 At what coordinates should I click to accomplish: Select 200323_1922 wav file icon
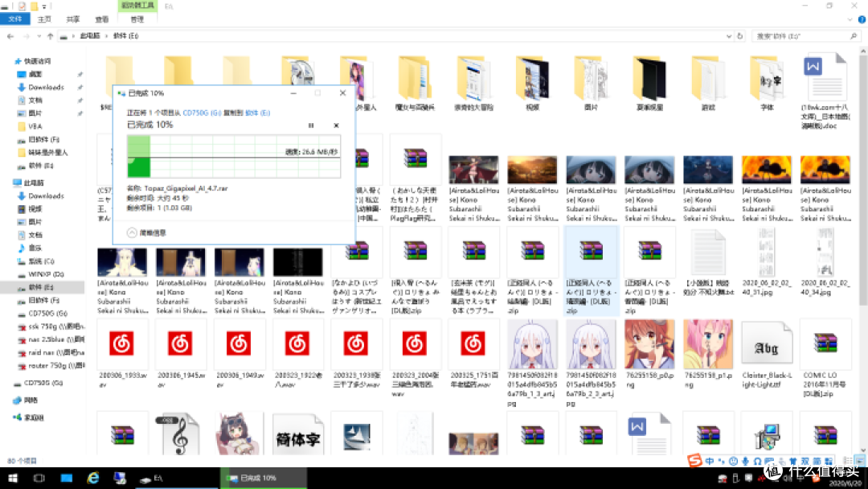click(x=297, y=344)
